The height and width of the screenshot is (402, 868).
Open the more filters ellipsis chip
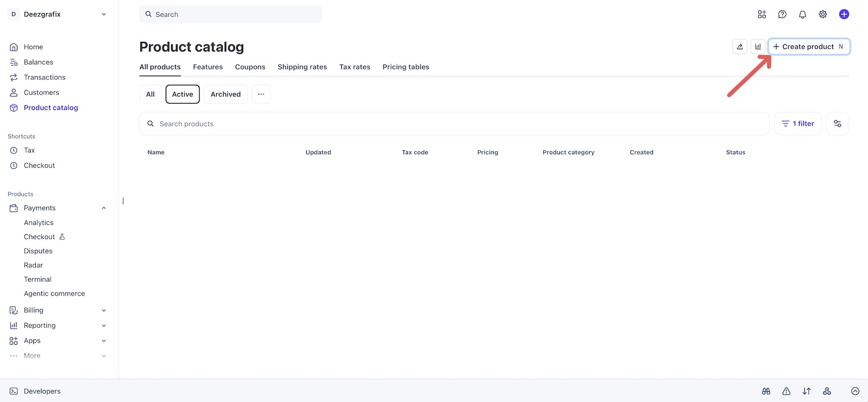click(x=261, y=94)
